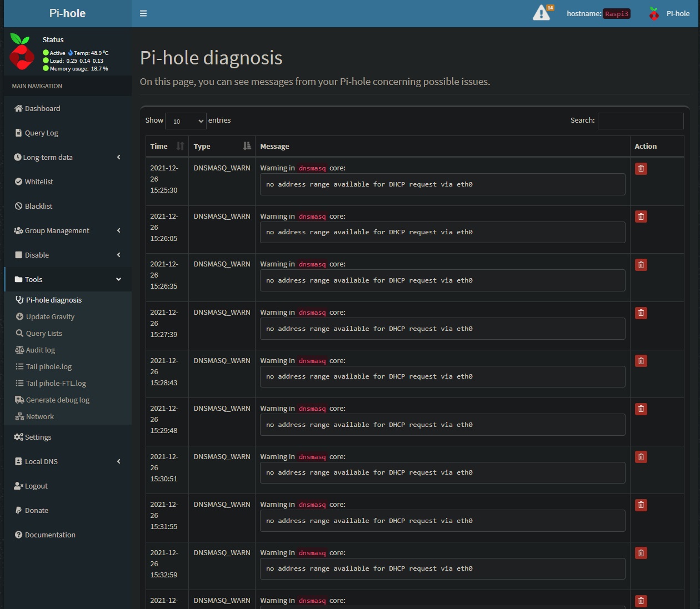Click the Audit log scales icon
Screen dimensions: 700x609
19,350
